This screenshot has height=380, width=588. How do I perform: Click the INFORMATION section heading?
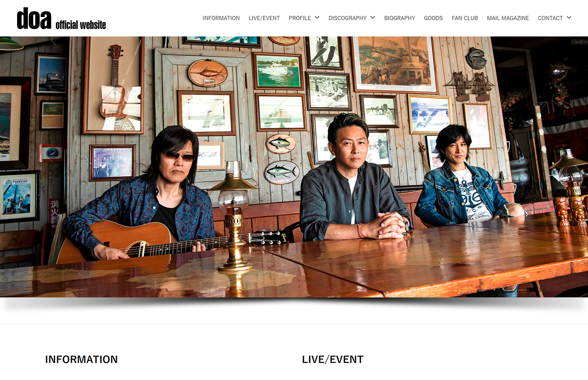81,359
